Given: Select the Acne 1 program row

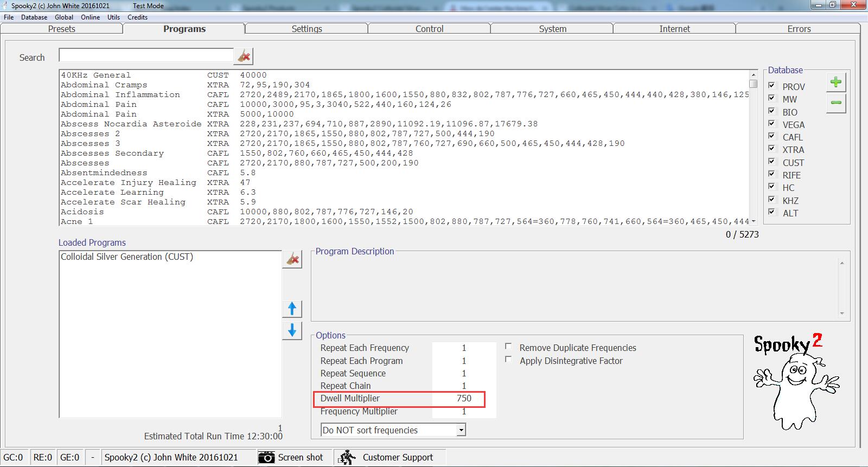Looking at the screenshot, I should [x=404, y=221].
